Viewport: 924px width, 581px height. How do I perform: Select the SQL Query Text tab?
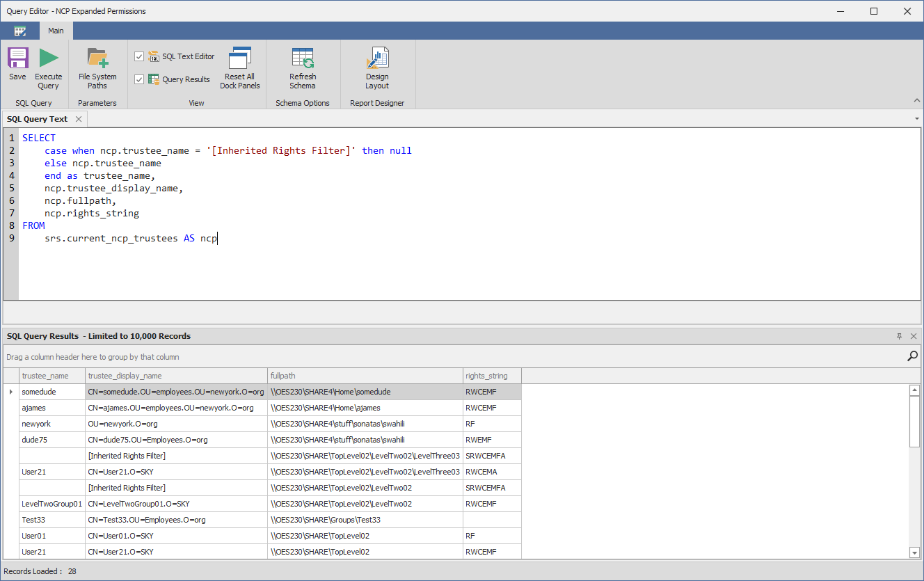pyautogui.click(x=37, y=119)
